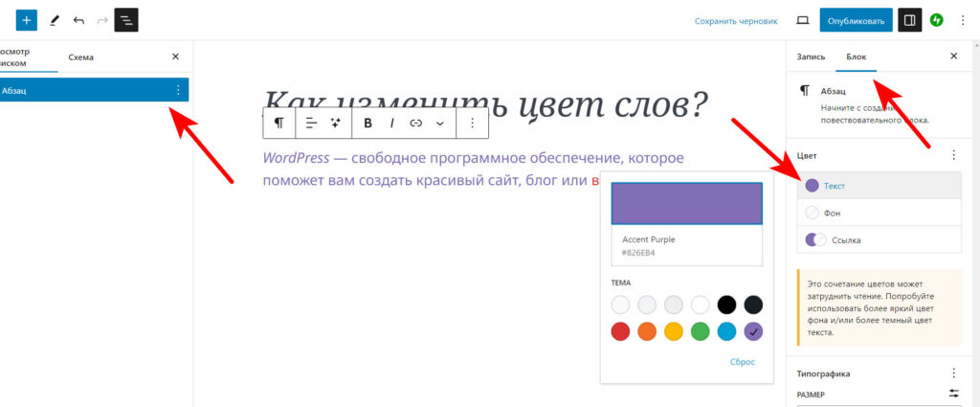980x407 pixels.
Task: Open options for Абзац list item
Action: click(x=177, y=91)
